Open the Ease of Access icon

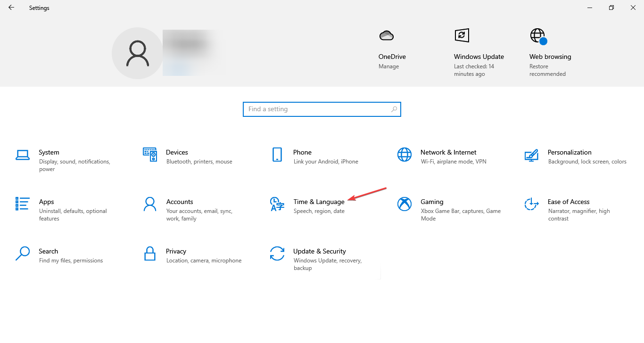531,204
